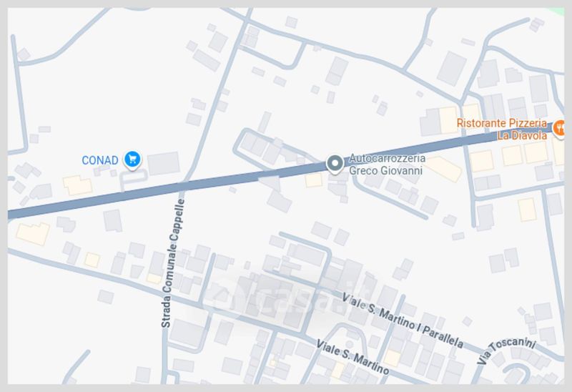The image size is (572, 392).
Task: Select the Via Toscanini street label
Action: coord(506,351)
